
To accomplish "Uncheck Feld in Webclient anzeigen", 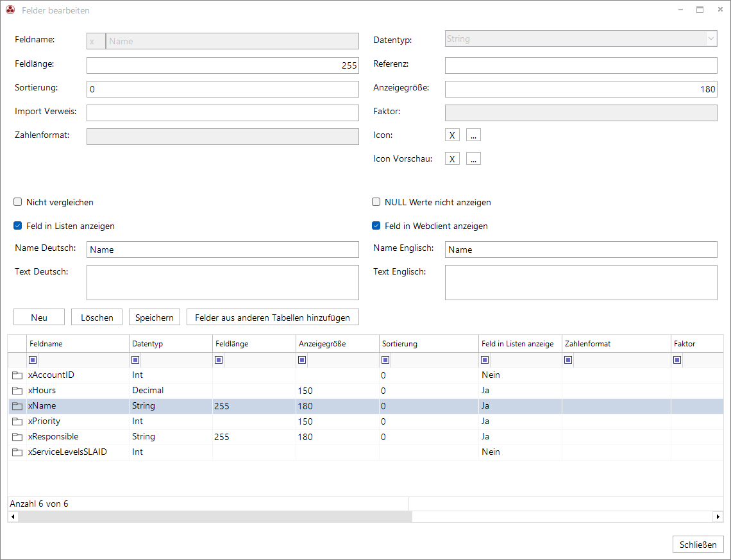I will click(x=376, y=226).
